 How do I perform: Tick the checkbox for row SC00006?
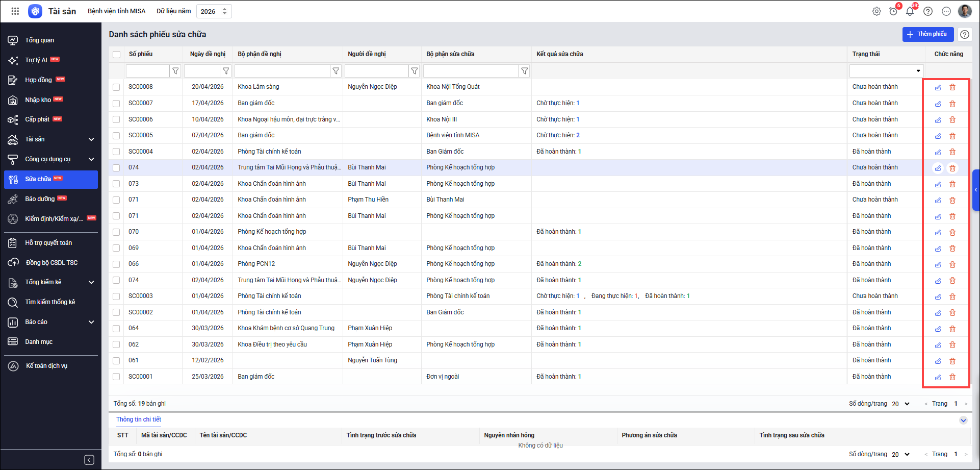117,119
